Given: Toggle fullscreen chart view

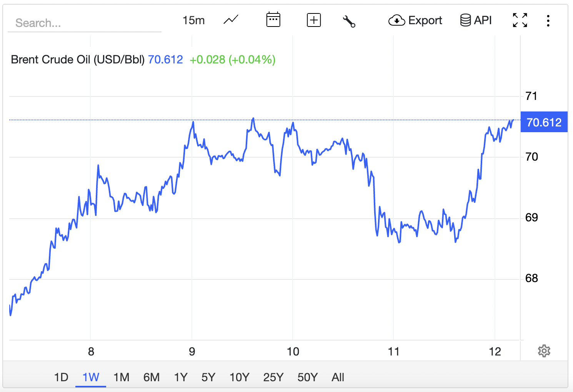Looking at the screenshot, I should tap(520, 20).
